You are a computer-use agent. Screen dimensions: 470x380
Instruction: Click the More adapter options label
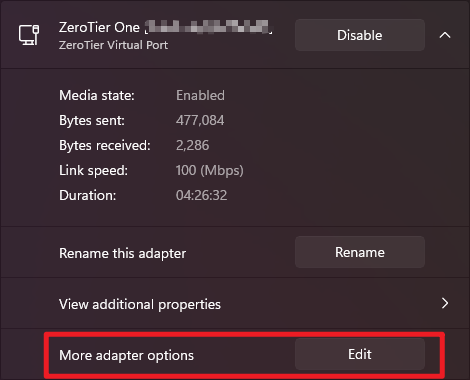click(x=126, y=355)
